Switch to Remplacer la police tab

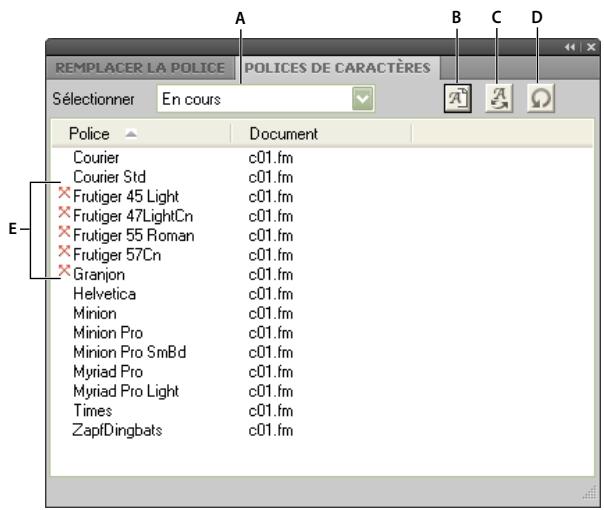point(140,68)
